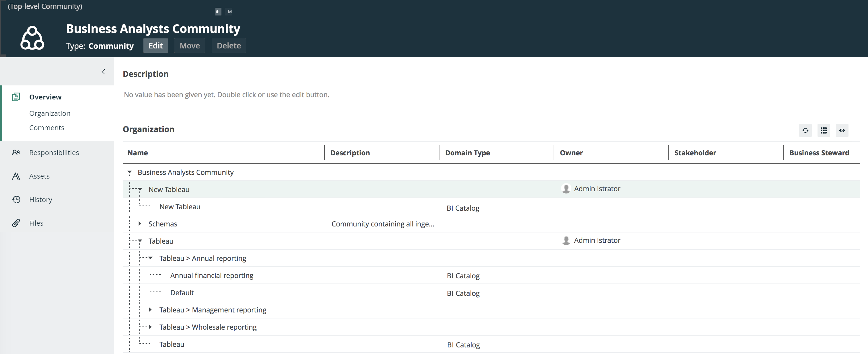Collapse the left sidebar panel

(x=104, y=72)
